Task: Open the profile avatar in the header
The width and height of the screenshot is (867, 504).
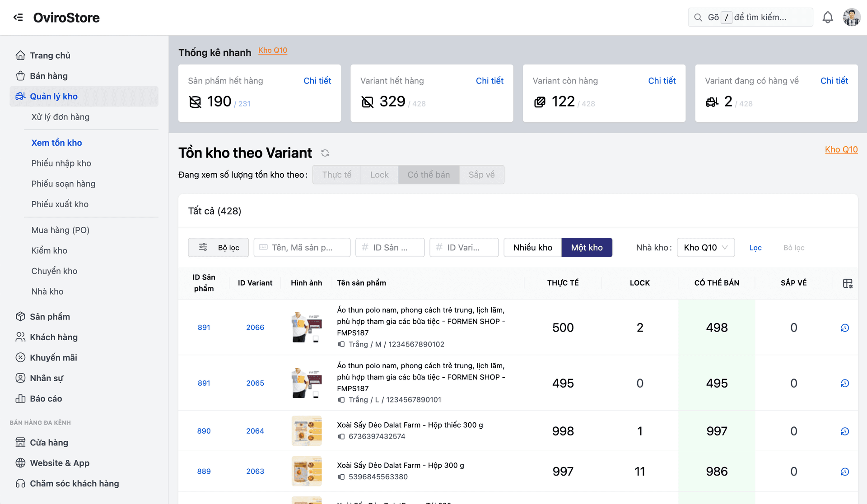Action: tap(852, 17)
